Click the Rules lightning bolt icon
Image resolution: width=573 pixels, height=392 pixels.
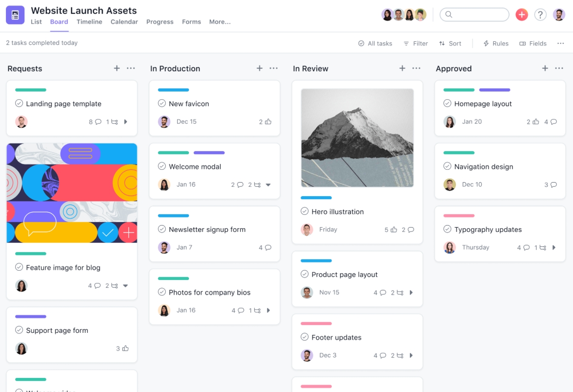tap(486, 43)
